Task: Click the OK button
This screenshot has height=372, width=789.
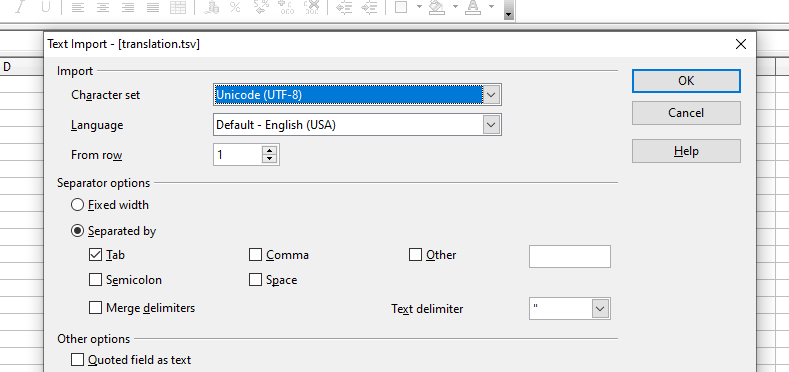Action: tap(686, 81)
